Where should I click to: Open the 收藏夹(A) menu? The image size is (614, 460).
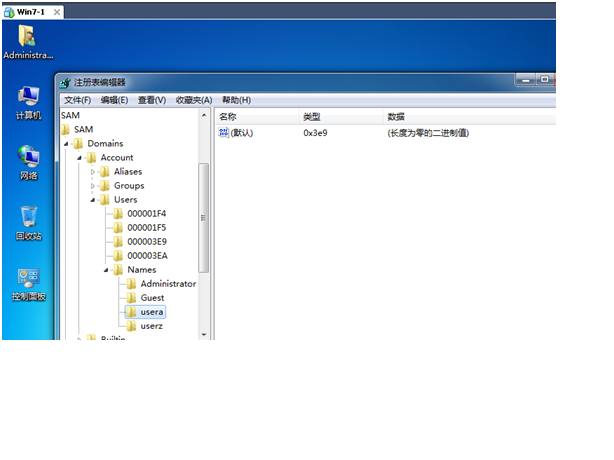click(194, 100)
